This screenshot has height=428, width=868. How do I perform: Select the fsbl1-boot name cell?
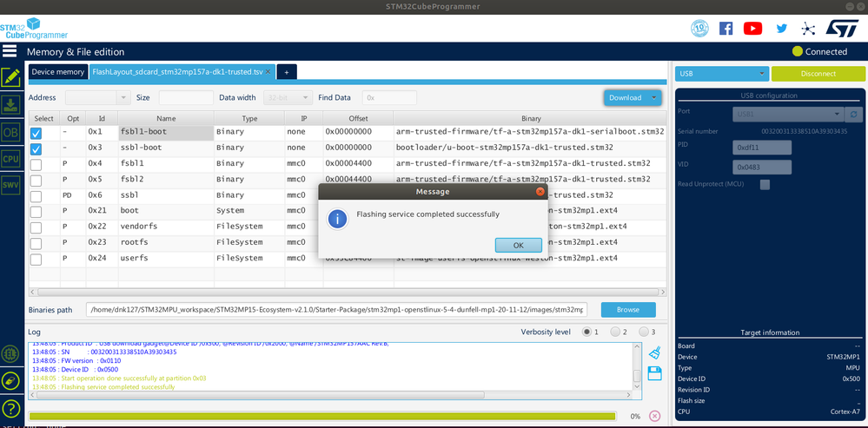pyautogui.click(x=166, y=133)
